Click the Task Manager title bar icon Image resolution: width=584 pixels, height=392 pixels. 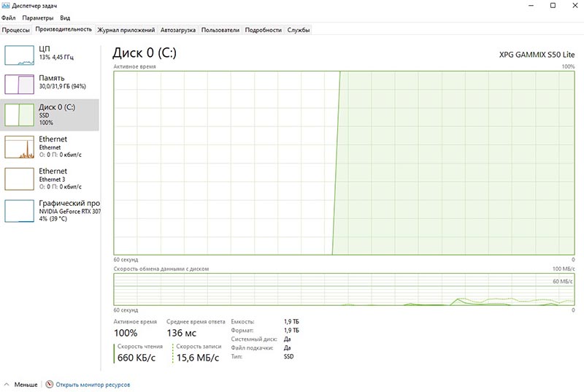pos(6,5)
